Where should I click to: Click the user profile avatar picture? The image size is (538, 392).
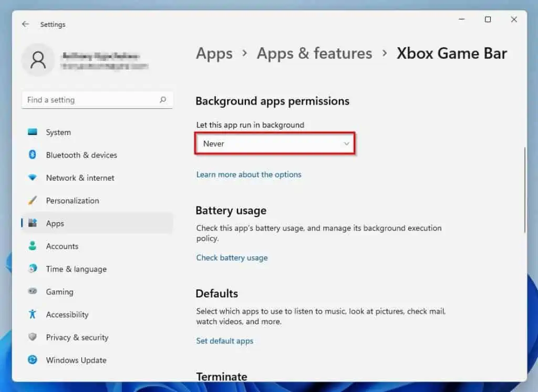[x=38, y=60]
